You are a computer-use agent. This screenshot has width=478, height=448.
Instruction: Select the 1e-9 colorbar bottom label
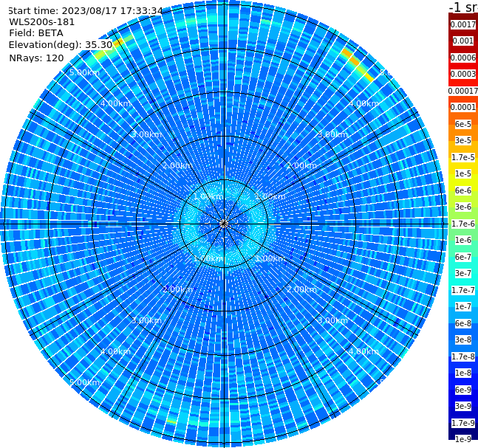pos(463,439)
